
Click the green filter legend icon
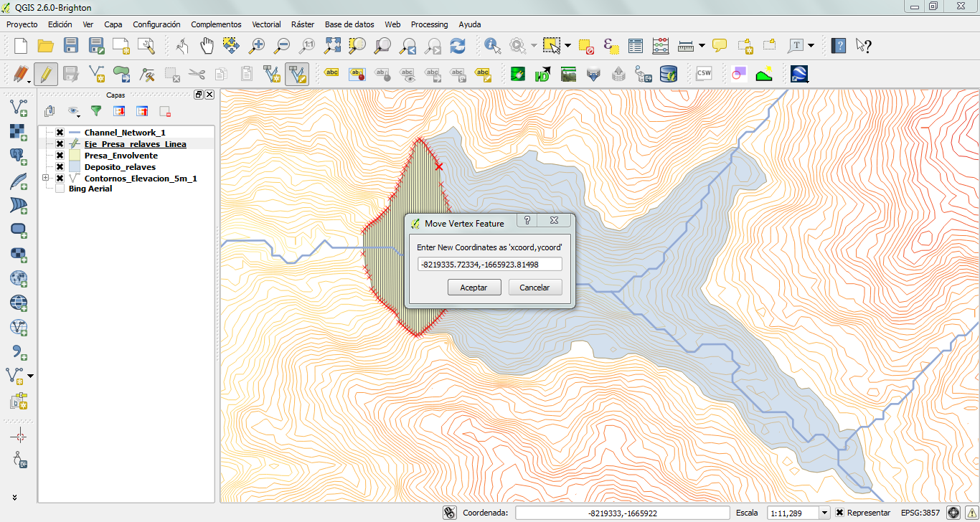(x=96, y=110)
